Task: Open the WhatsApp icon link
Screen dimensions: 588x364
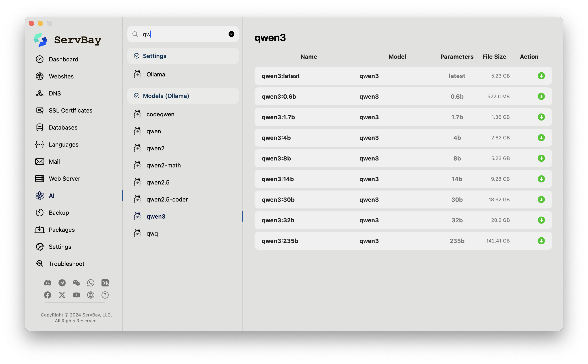Action: click(x=91, y=283)
